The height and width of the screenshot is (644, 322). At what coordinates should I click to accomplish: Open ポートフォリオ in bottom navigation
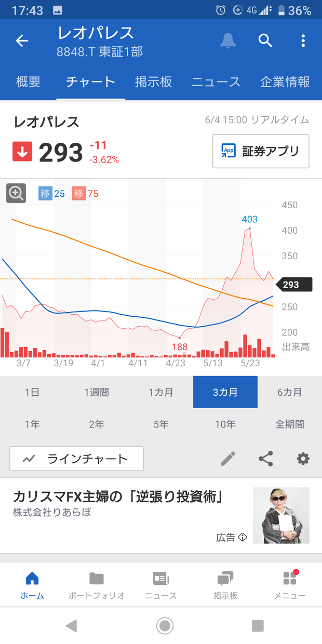[x=97, y=585]
